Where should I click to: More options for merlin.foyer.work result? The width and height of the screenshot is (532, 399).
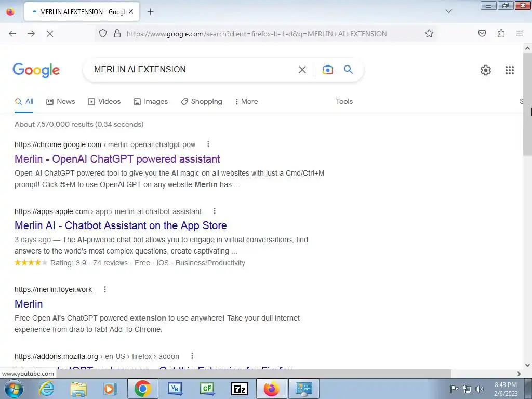(105, 289)
